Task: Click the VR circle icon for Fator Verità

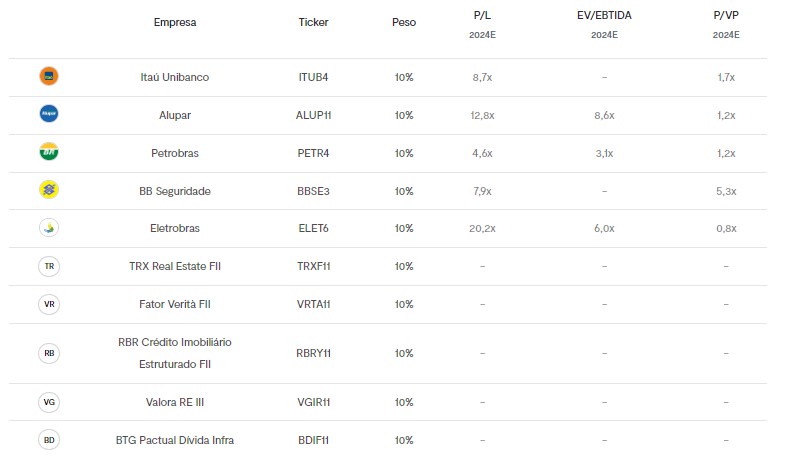Action: 49,304
